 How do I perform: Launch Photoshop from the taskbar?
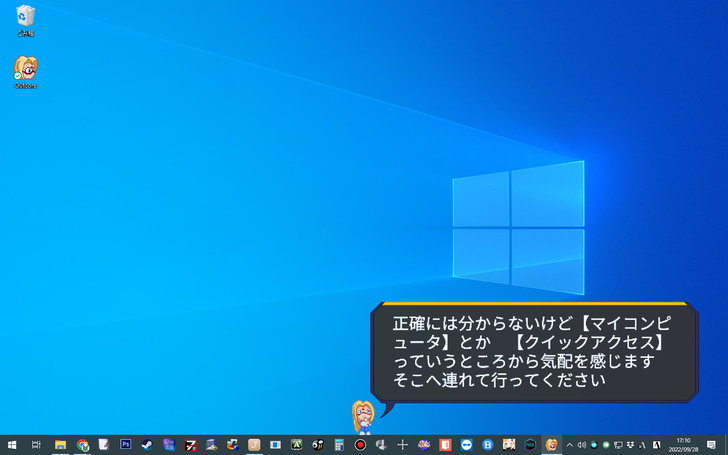tap(125, 445)
